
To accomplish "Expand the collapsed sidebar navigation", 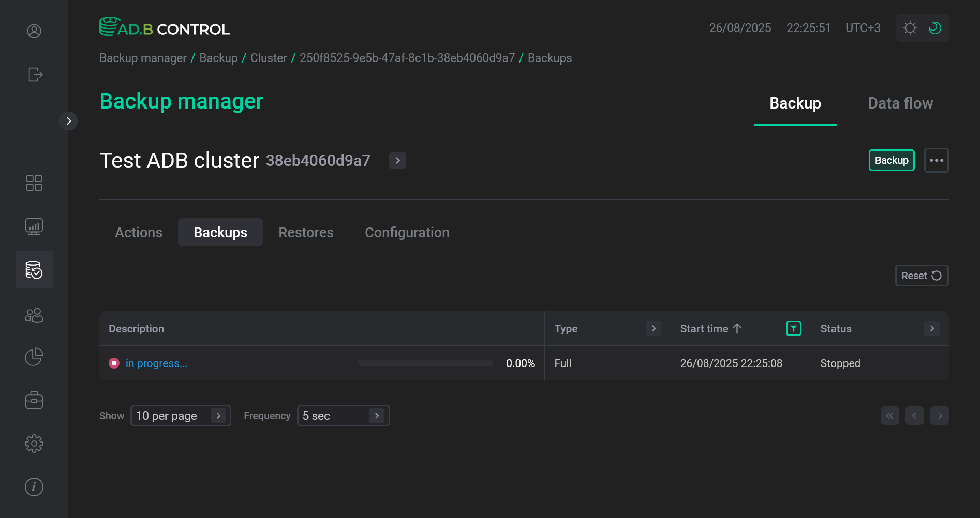I will [x=68, y=121].
